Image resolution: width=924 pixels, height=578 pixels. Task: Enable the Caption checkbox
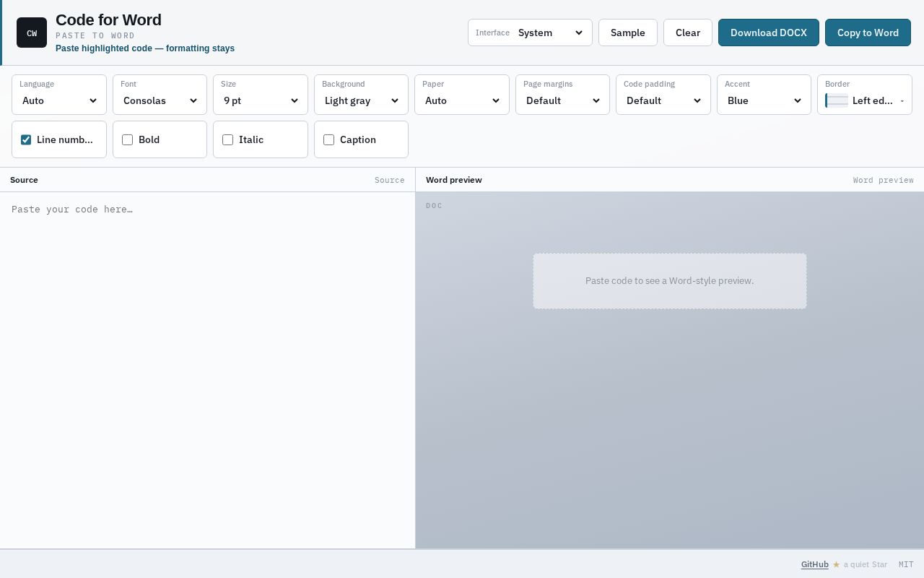pos(328,139)
